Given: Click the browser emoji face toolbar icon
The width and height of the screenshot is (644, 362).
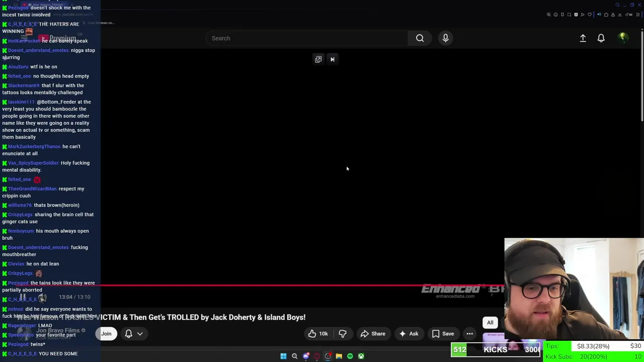Looking at the screenshot, I should point(555,15).
